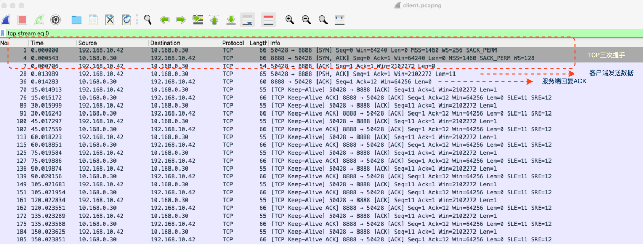Open Find Packet magnifier tool
This screenshot has width=644, height=252.
[148, 20]
